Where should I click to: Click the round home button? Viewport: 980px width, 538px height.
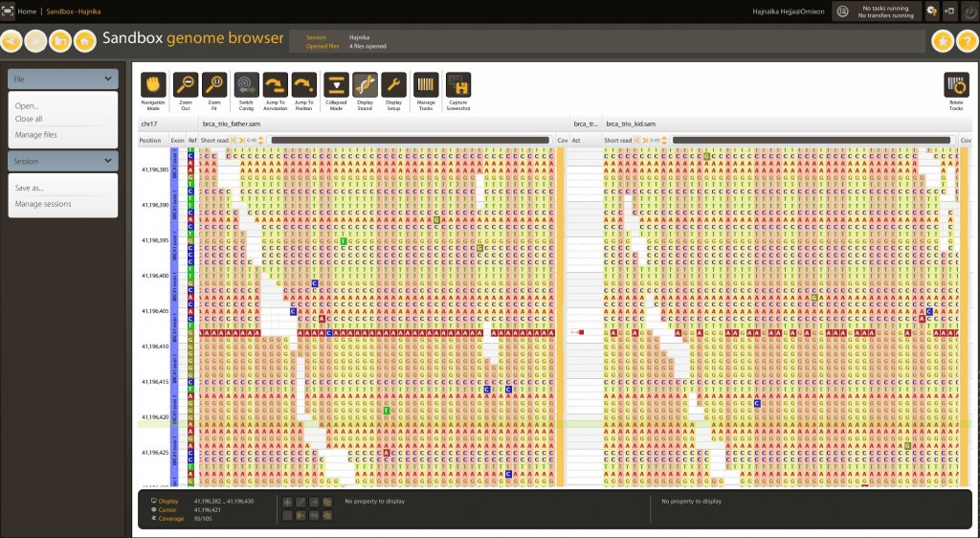point(85,41)
